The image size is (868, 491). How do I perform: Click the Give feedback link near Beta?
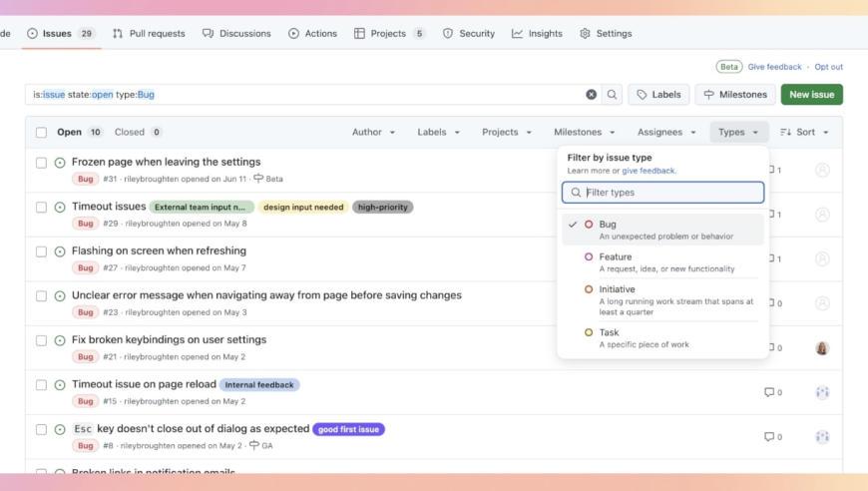pos(774,67)
